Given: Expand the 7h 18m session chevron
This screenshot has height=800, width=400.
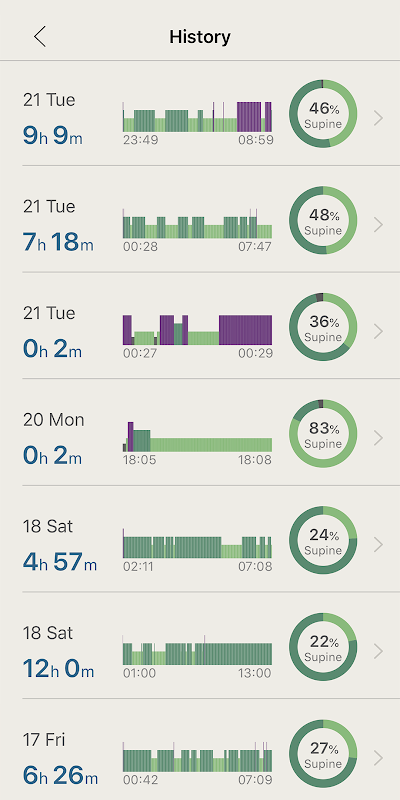Looking at the screenshot, I should [378, 224].
